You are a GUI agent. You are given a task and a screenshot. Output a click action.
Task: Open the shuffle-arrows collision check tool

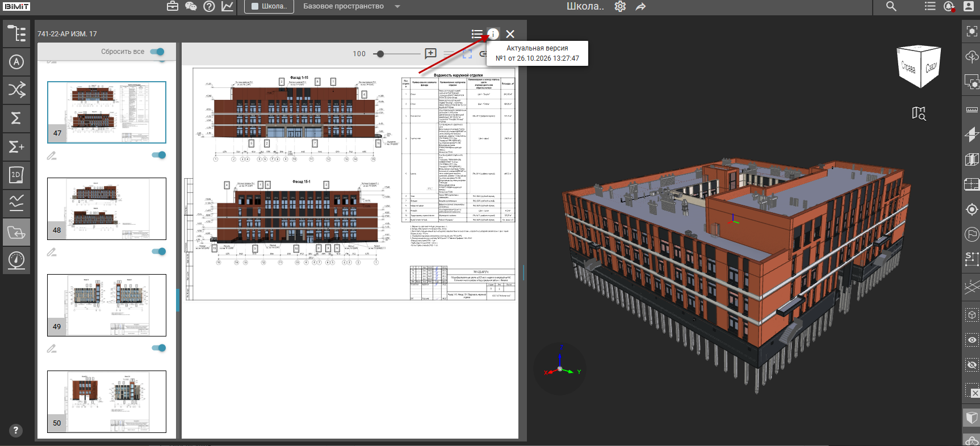click(x=16, y=90)
